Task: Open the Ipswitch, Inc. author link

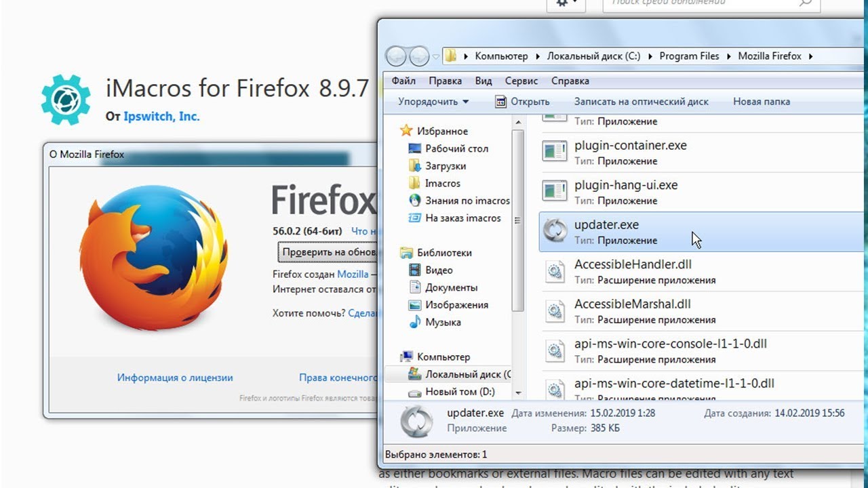Action: point(161,117)
